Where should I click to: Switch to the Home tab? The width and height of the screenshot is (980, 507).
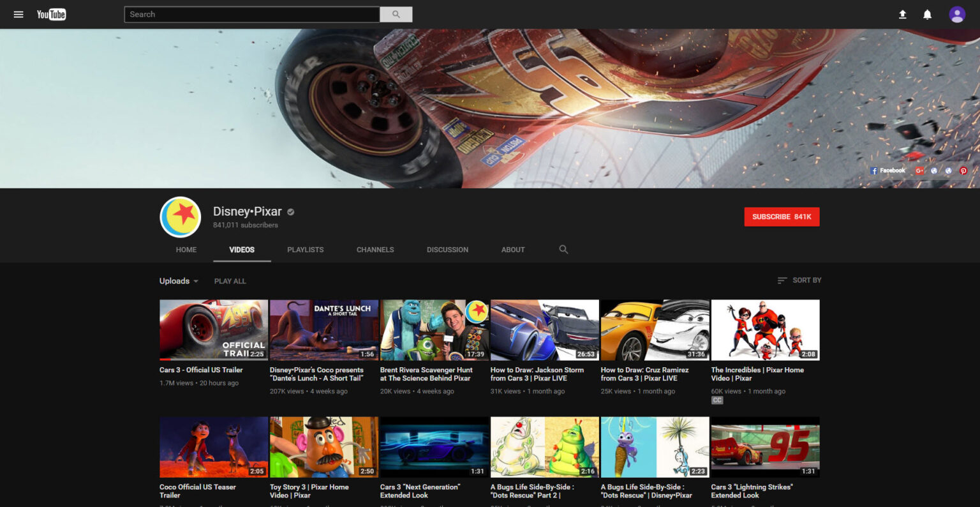coord(186,250)
